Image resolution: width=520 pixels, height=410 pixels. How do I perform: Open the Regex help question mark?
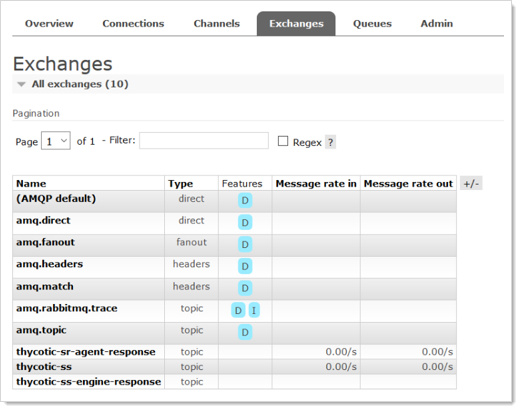pyautogui.click(x=330, y=142)
